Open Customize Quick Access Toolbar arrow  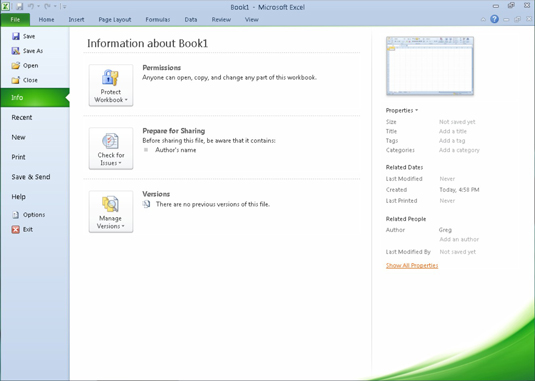[x=64, y=6]
